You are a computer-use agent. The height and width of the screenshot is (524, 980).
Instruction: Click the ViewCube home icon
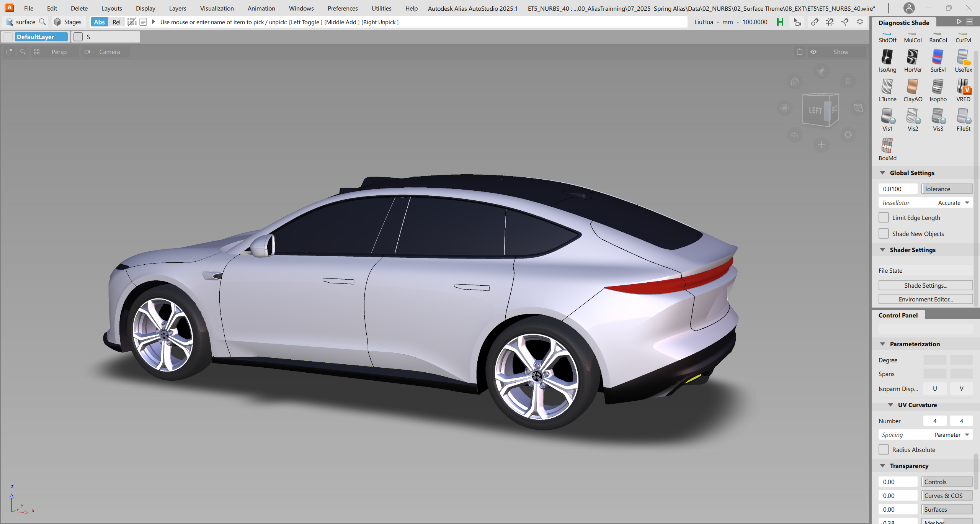pyautogui.click(x=795, y=81)
